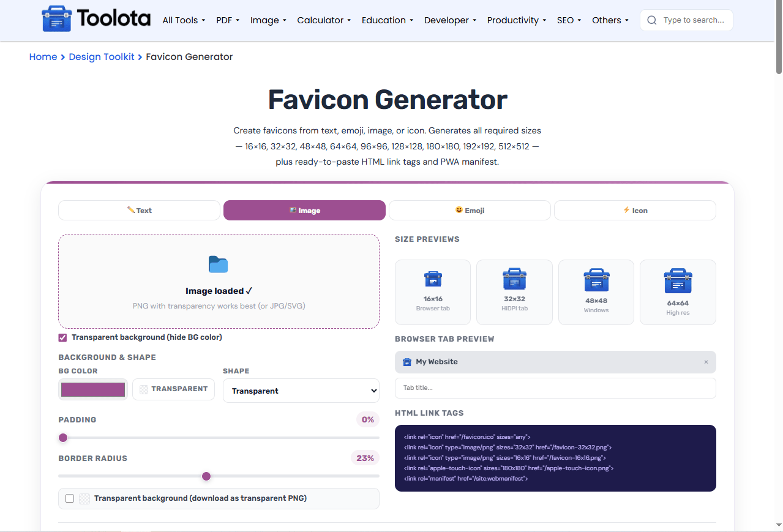Click the search magnifier icon
Screen dimensions: 783x532
(x=652, y=20)
